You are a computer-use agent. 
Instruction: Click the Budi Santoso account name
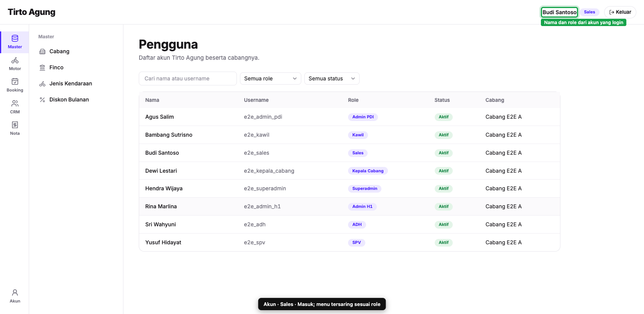560,12
